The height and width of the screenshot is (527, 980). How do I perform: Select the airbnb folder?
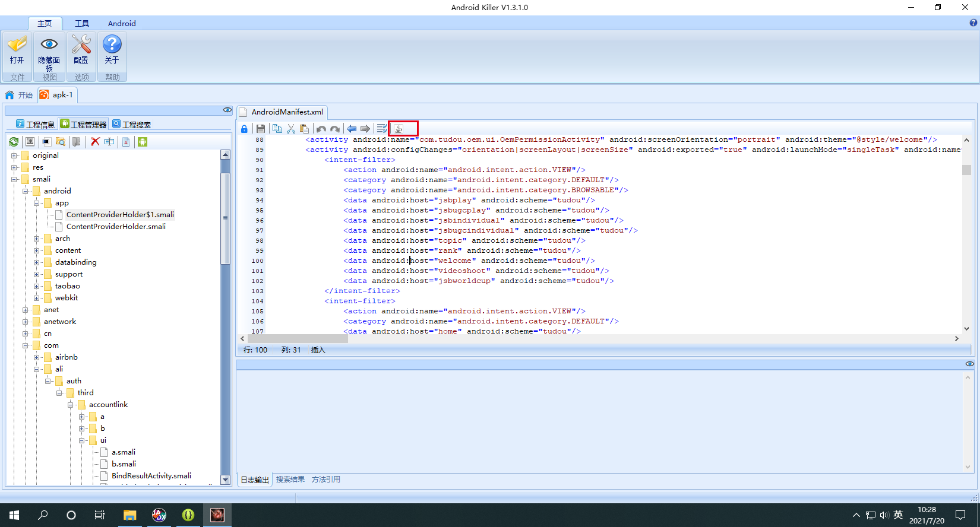point(67,357)
